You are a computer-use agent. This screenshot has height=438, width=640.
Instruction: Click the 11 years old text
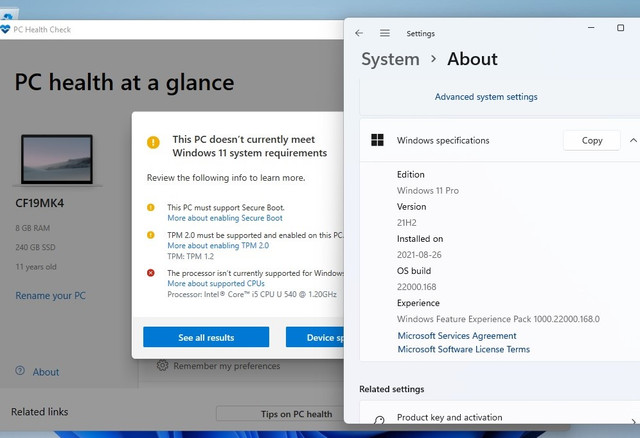36,267
